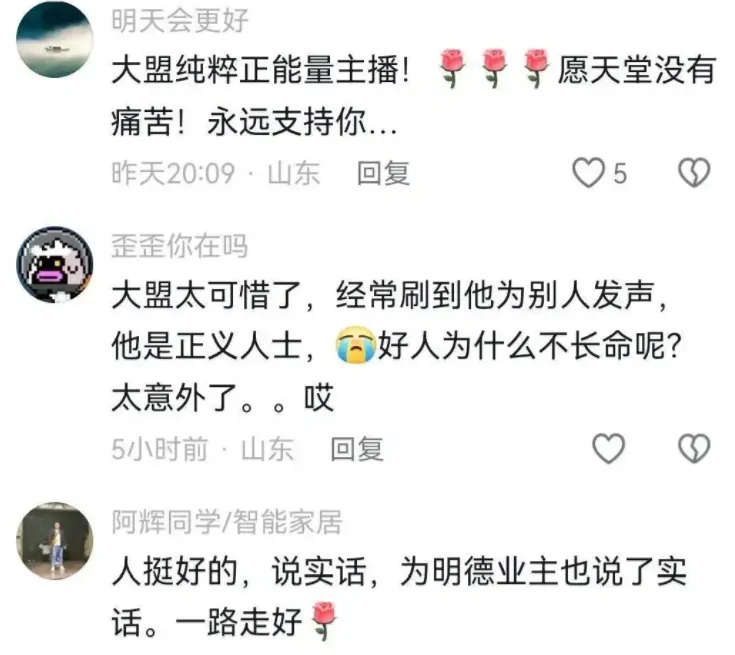Tap the timestamp 昨天20:09 · 山东

[x=216, y=173]
